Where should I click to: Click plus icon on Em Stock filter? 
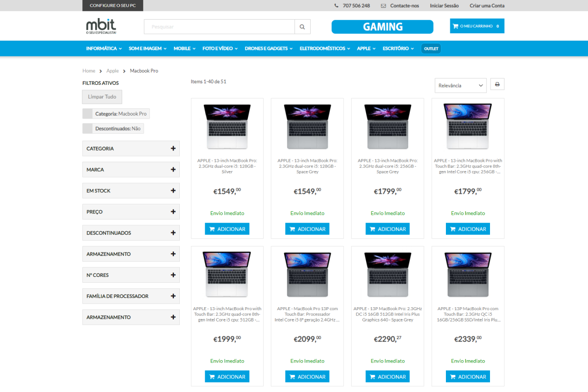(x=173, y=191)
